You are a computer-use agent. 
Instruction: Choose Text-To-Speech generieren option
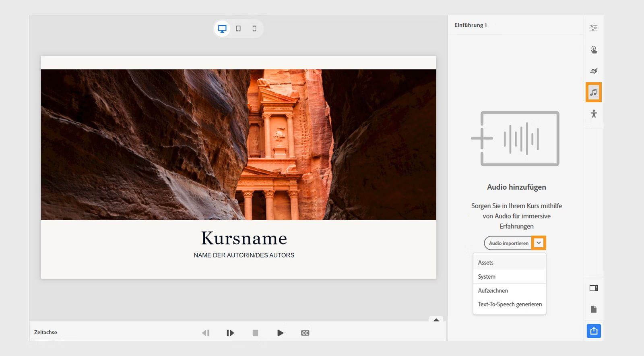(x=510, y=304)
